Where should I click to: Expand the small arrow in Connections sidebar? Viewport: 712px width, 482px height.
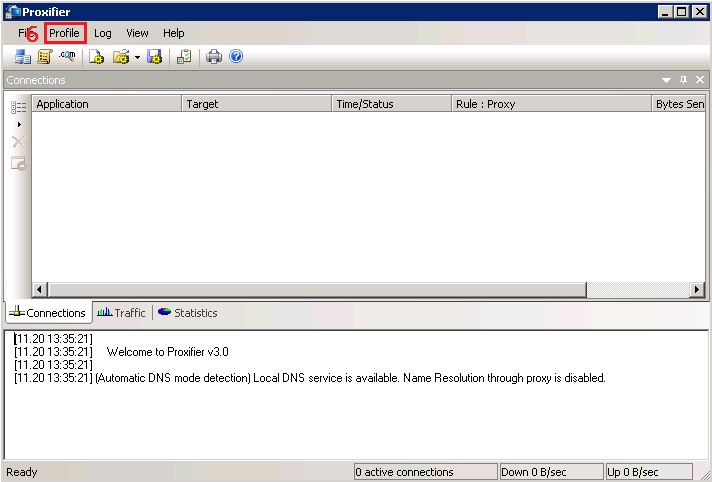pos(19,124)
